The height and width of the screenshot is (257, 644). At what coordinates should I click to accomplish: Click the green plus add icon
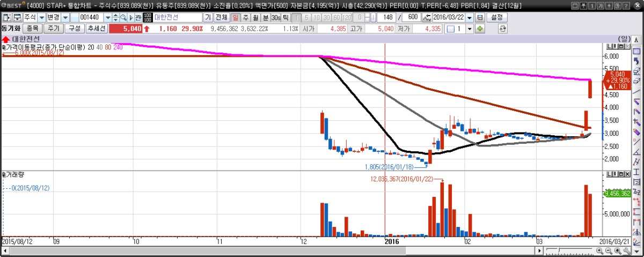pyautogui.click(x=480, y=28)
